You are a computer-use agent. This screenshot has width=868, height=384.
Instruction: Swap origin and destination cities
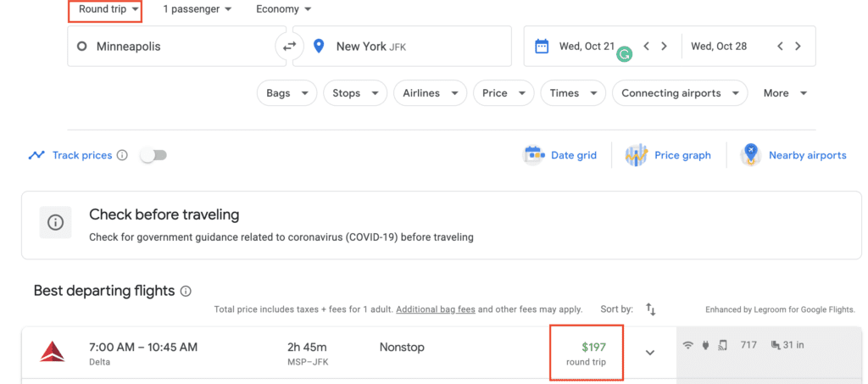(290, 47)
